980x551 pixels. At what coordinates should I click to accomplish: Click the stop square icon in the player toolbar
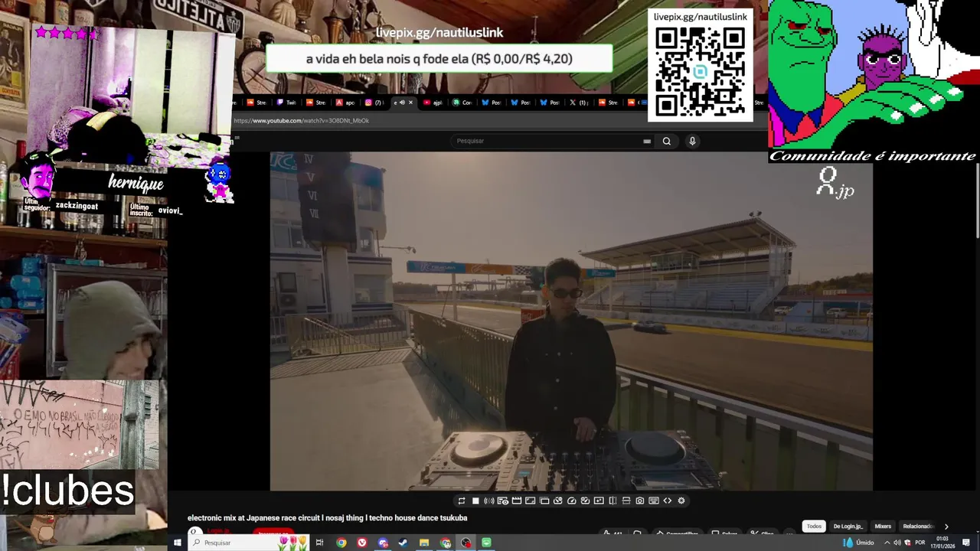coord(475,500)
